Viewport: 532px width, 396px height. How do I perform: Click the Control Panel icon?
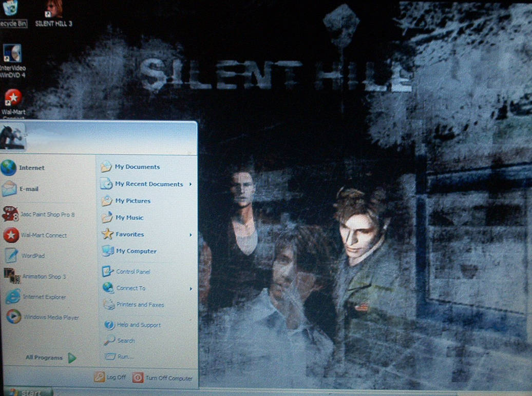point(108,271)
